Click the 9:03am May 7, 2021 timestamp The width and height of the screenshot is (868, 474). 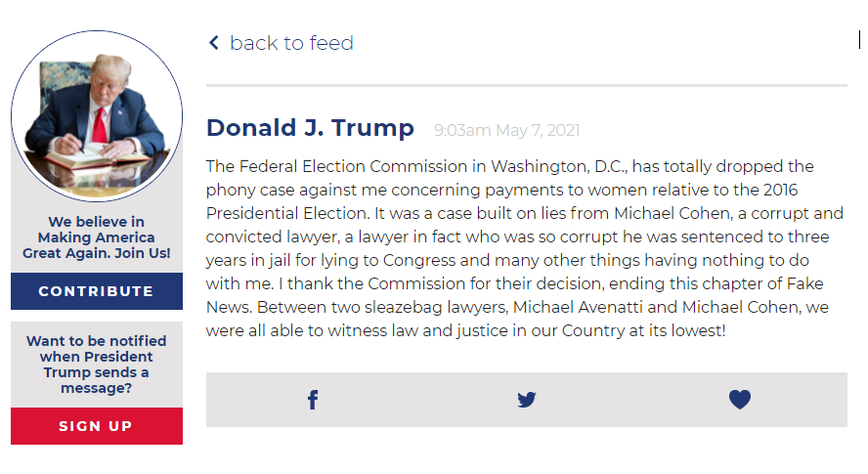[506, 131]
